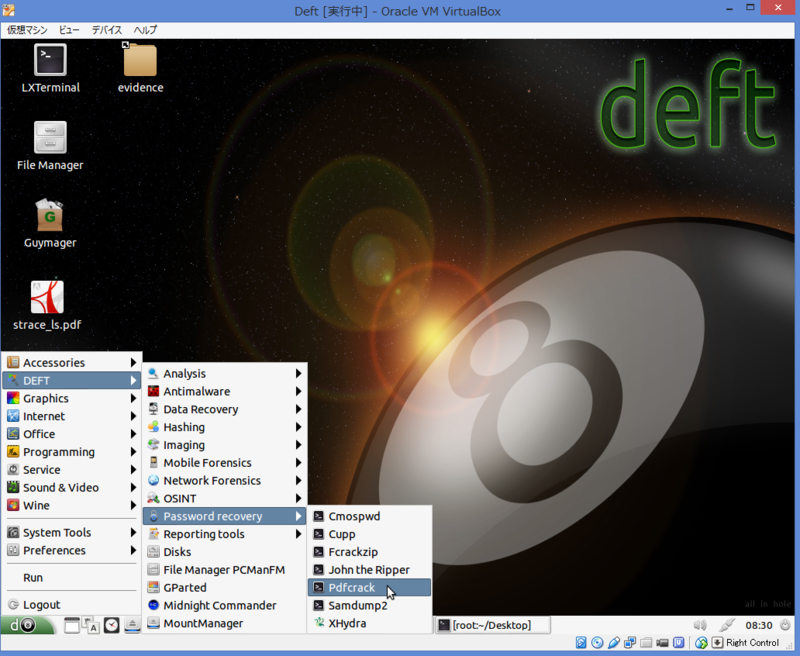Expand the Antimalware submenu

pos(224,391)
